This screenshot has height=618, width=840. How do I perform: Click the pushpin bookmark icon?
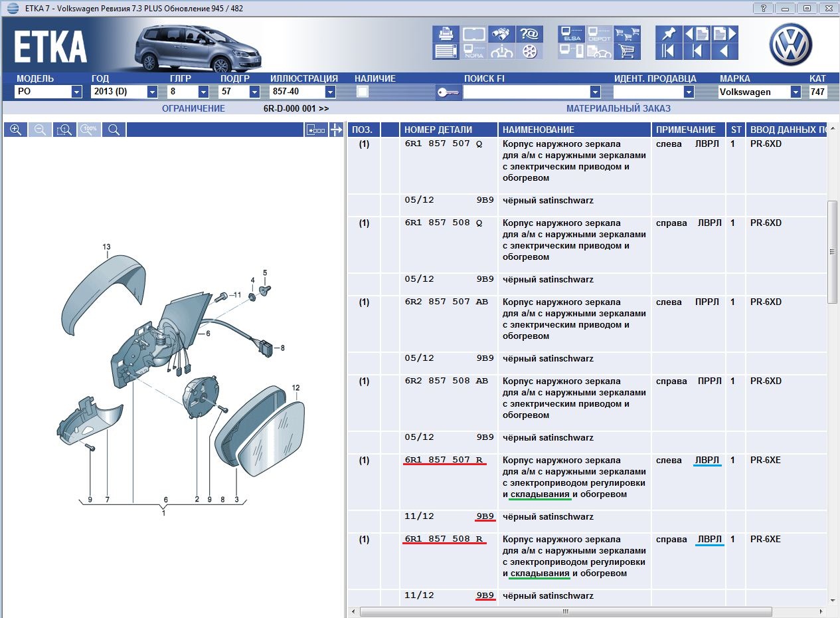click(x=669, y=34)
